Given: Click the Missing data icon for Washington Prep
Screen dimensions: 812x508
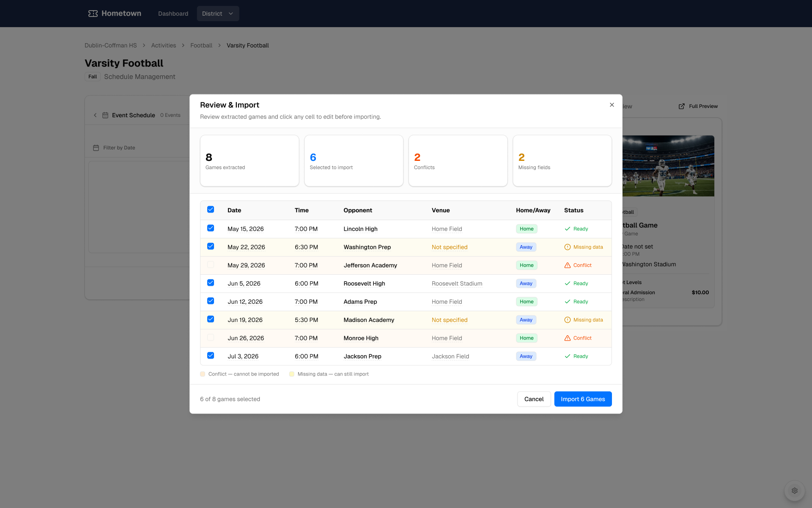Looking at the screenshot, I should pyautogui.click(x=568, y=247).
